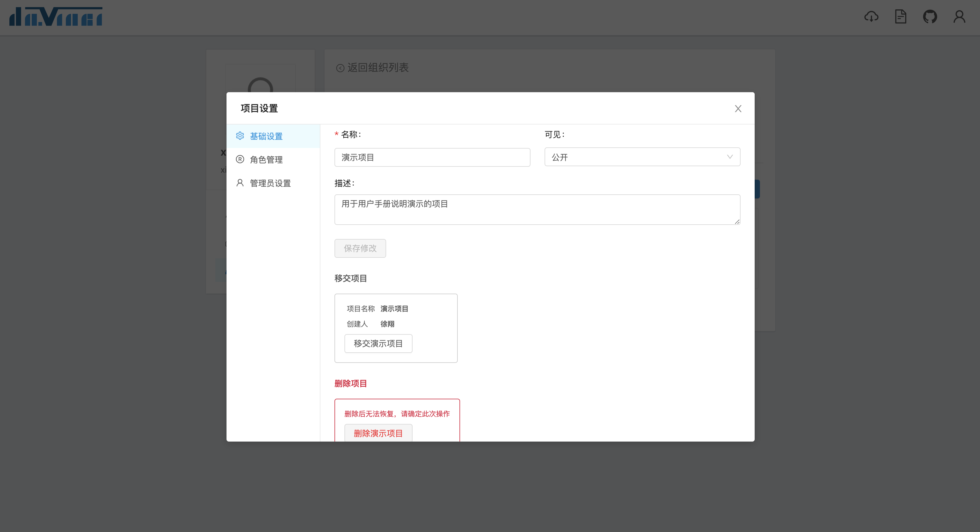980x532 pixels.
Task: Click the 移交演示项目 button
Action: coord(378,344)
